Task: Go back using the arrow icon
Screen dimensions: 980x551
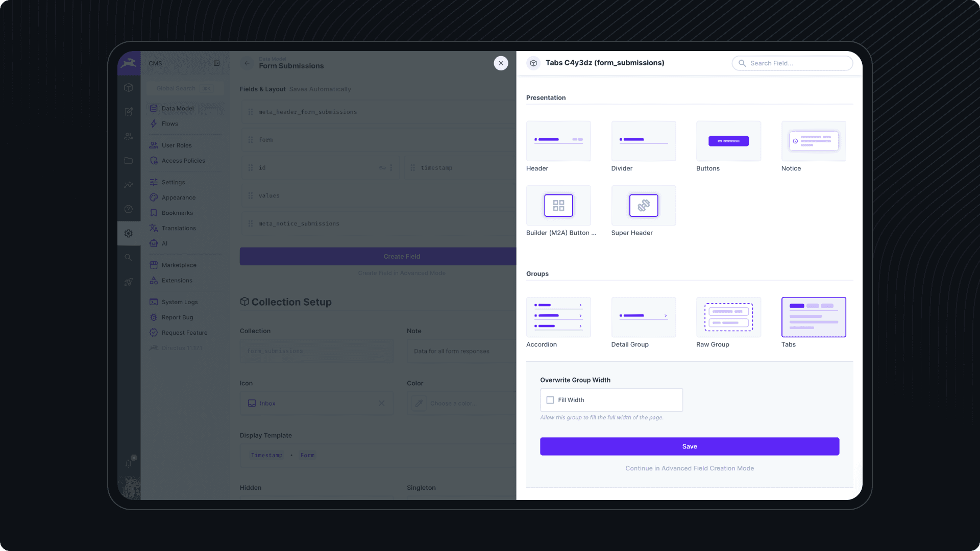Action: click(247, 63)
